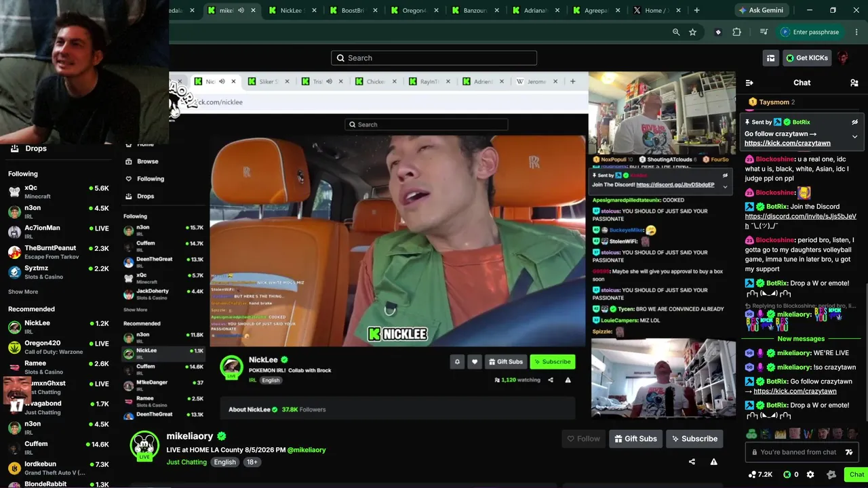Click the chat identity badge icon beside the gear
868x488 pixels.
(831, 474)
